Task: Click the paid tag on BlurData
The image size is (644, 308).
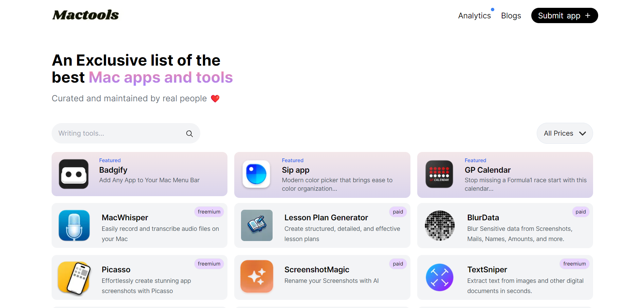Action: 581,212
